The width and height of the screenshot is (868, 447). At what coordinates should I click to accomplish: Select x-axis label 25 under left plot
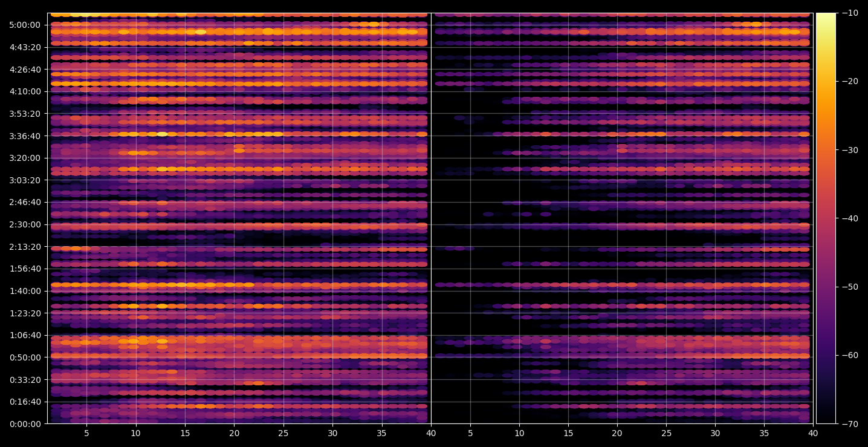(283, 434)
